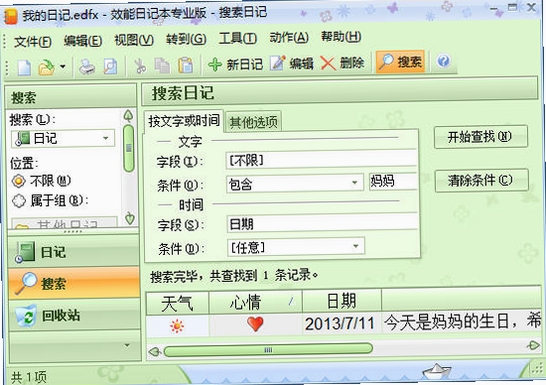Click results scroll right arrow
The width and height of the screenshot is (546, 385).
[533, 345]
